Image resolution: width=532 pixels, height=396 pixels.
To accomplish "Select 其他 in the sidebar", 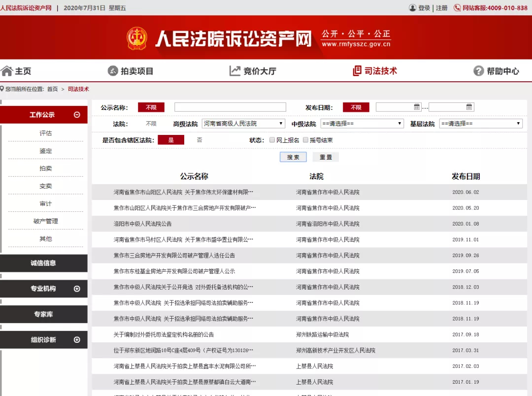I will tap(45, 239).
